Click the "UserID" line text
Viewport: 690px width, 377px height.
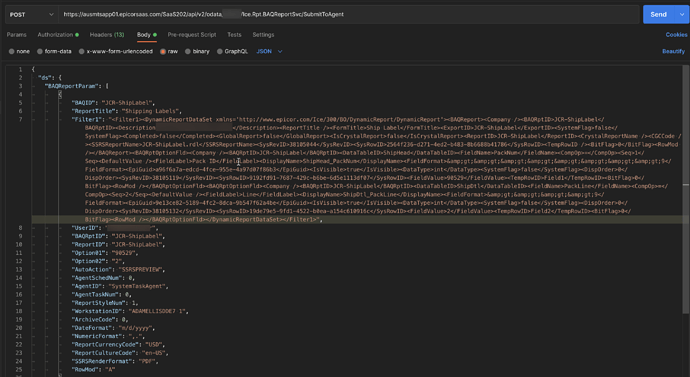pos(115,228)
